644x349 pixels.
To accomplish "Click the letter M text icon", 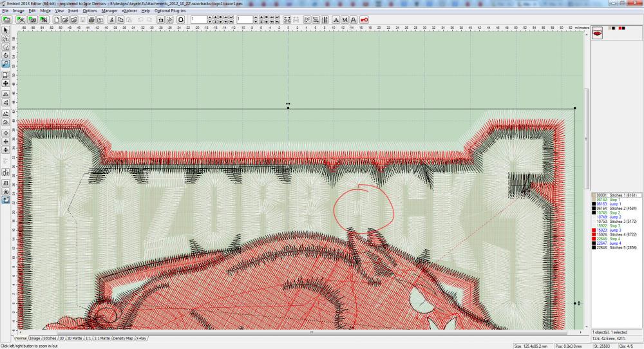I will tap(345, 20).
